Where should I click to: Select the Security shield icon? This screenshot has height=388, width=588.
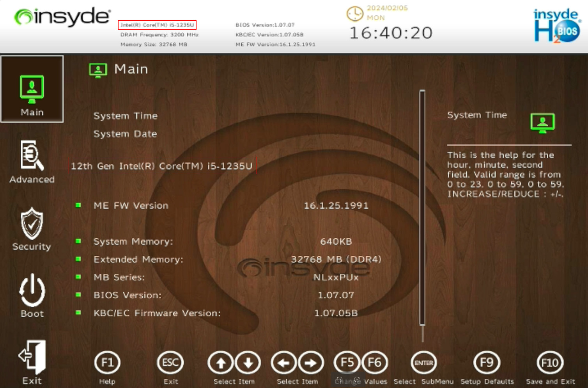tap(32, 224)
